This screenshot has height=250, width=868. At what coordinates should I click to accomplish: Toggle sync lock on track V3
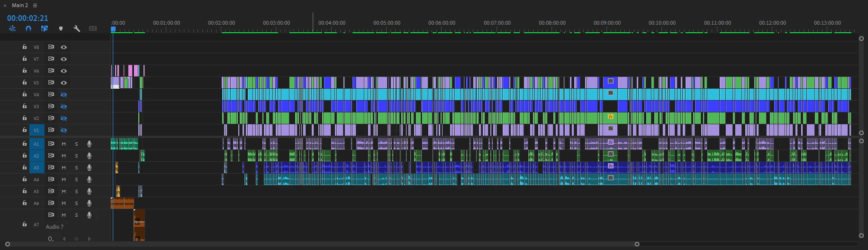click(x=51, y=106)
